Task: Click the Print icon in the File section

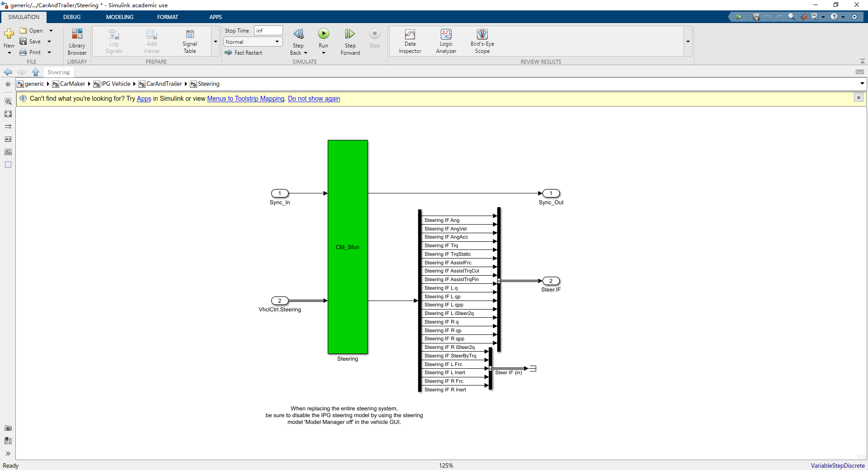Action: (23, 52)
